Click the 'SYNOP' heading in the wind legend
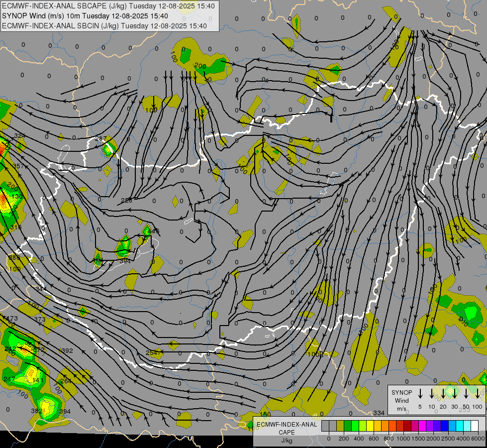 click(401, 393)
